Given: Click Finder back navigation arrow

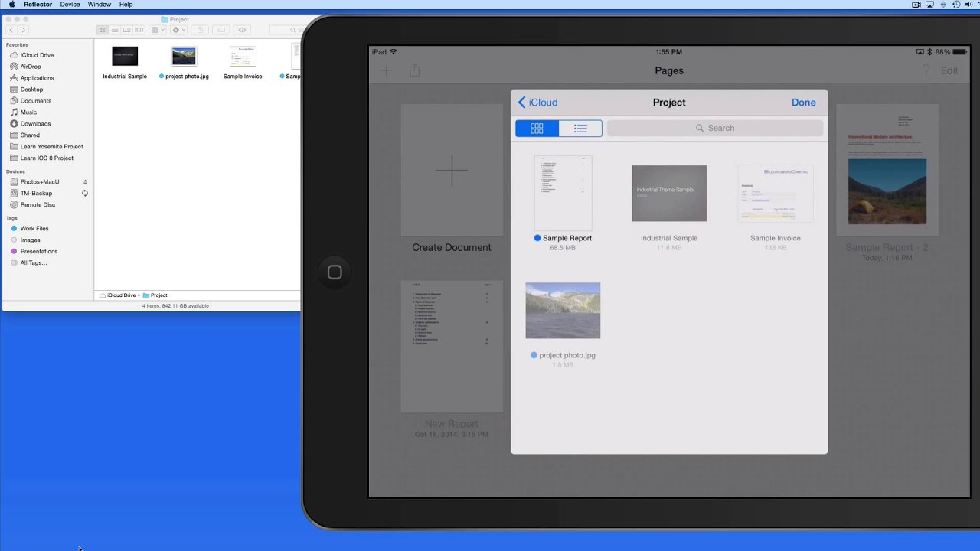Looking at the screenshot, I should coord(11,30).
